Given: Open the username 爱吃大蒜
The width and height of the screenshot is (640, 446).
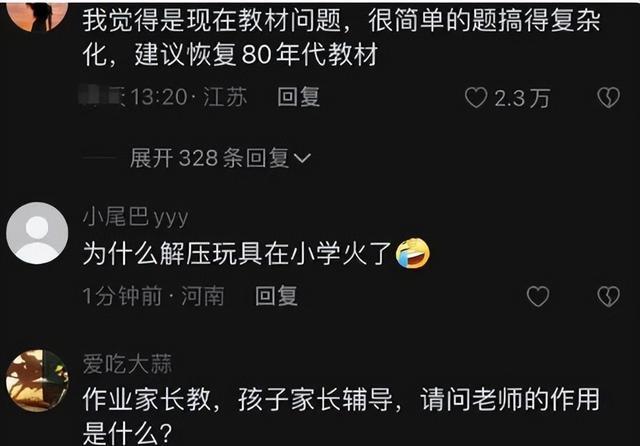Looking at the screenshot, I should pos(127,364).
